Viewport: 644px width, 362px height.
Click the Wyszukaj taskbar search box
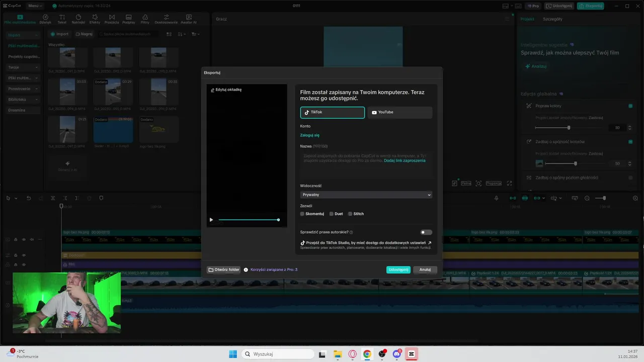[278, 354]
